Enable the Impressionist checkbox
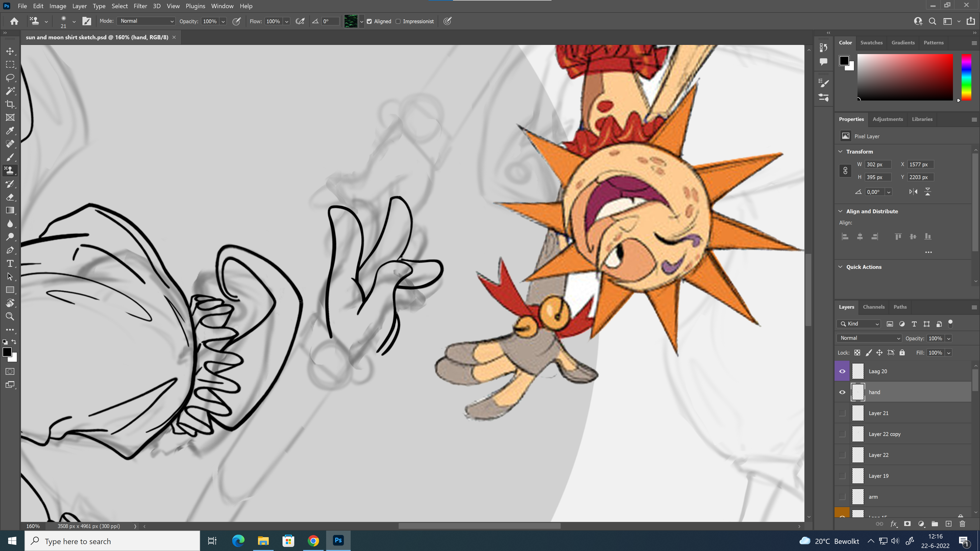 point(398,21)
